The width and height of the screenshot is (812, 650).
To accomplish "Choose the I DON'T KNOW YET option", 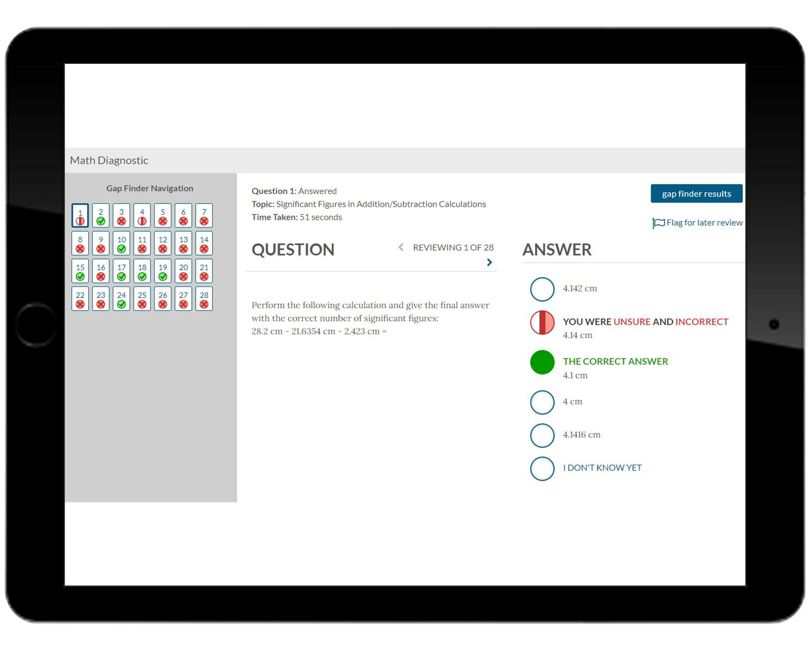I will [542, 469].
